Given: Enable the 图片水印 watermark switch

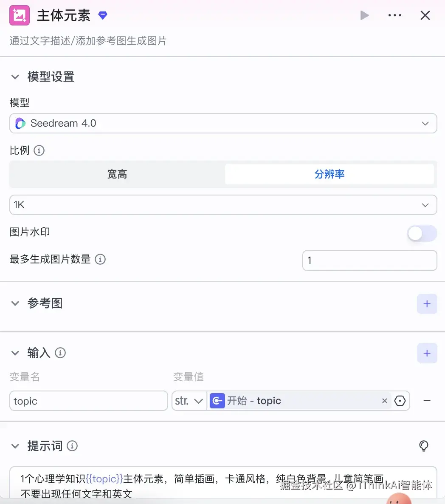Looking at the screenshot, I should tap(422, 233).
